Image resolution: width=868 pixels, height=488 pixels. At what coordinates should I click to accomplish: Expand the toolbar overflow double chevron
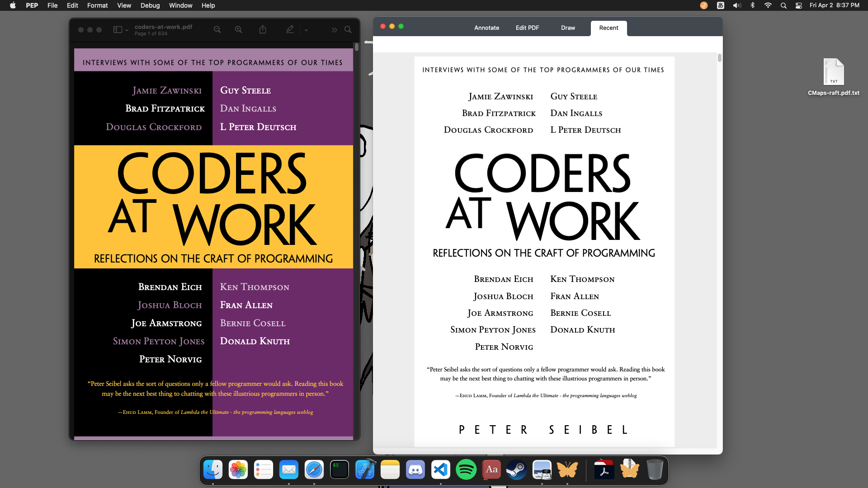tap(334, 30)
